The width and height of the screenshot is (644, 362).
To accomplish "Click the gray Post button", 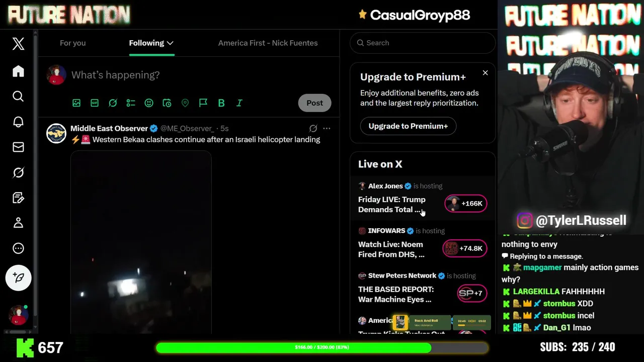I will (315, 103).
